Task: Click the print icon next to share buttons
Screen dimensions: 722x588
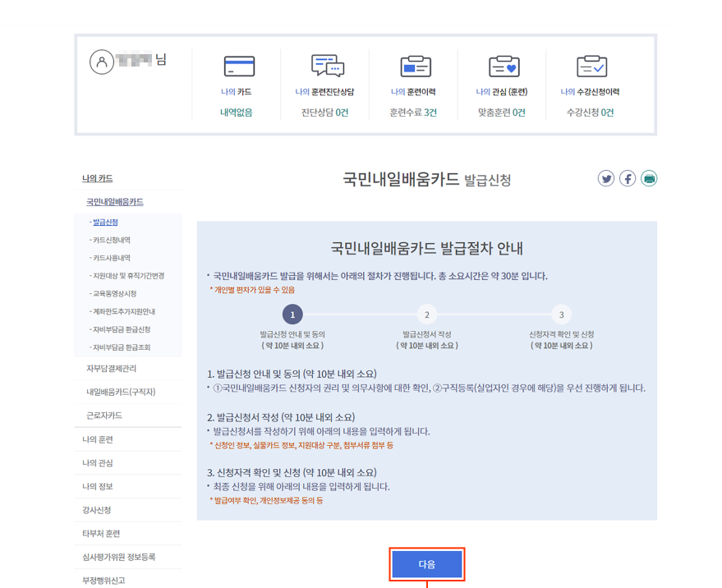Action: [x=649, y=178]
